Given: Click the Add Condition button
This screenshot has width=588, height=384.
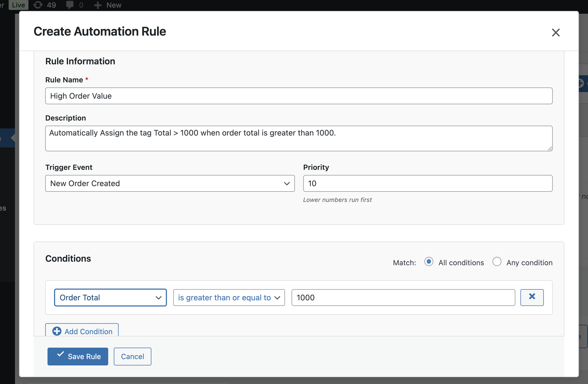Looking at the screenshot, I should (x=82, y=331).
